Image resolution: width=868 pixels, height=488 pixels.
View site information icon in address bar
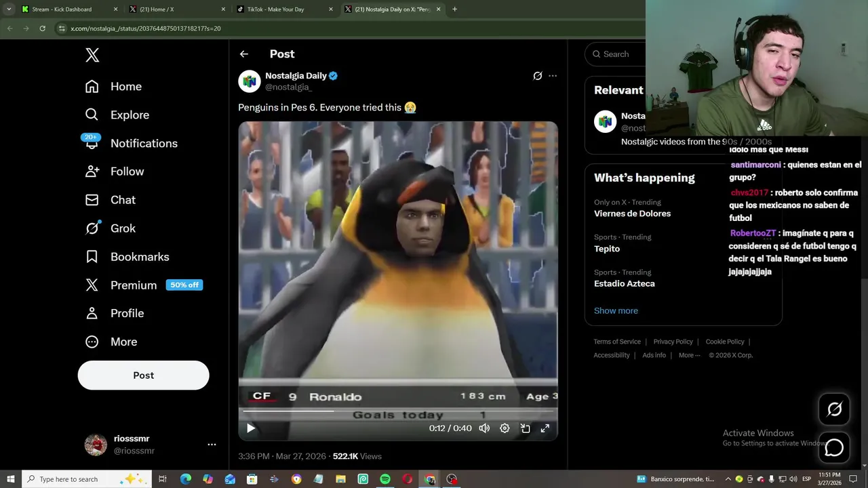62,28
